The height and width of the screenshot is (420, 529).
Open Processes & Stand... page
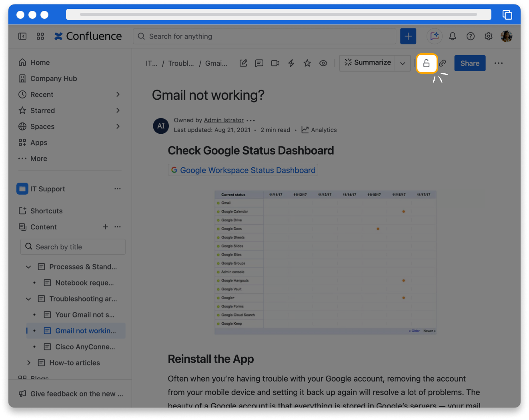[x=83, y=267]
